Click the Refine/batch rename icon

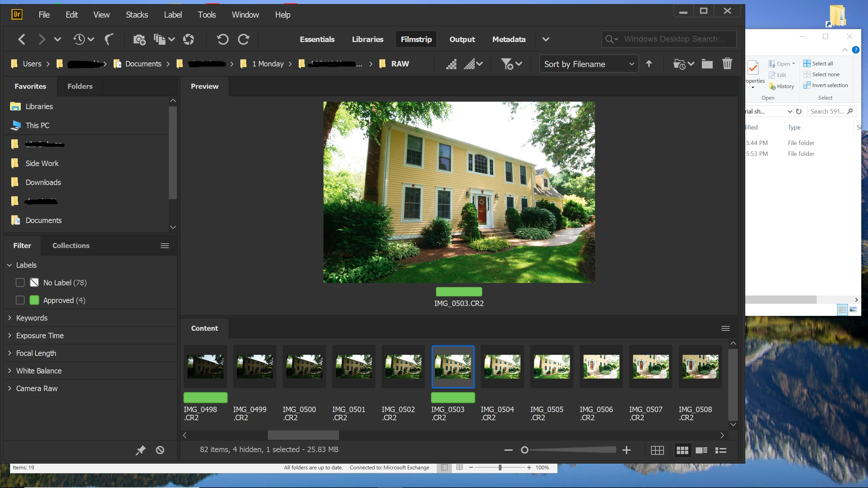[159, 39]
